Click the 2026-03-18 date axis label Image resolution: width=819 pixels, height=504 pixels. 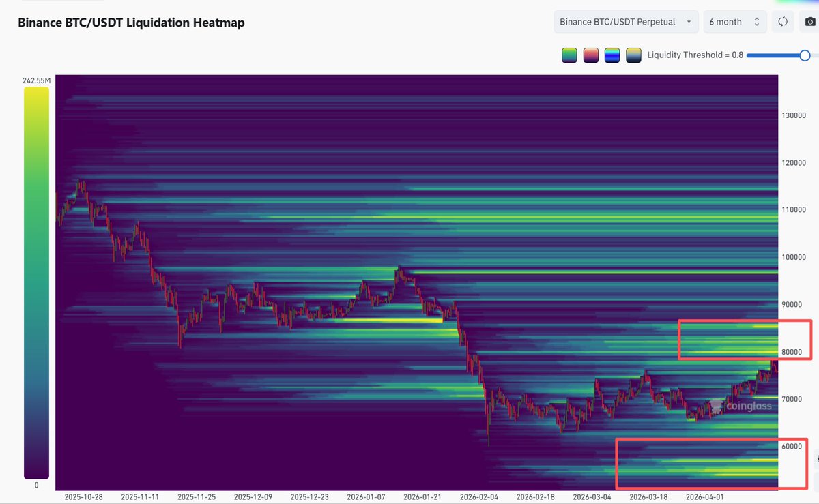point(649,497)
